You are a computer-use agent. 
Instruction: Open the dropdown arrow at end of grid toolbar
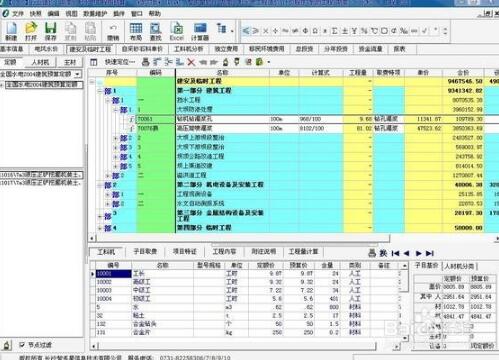pos(269,62)
